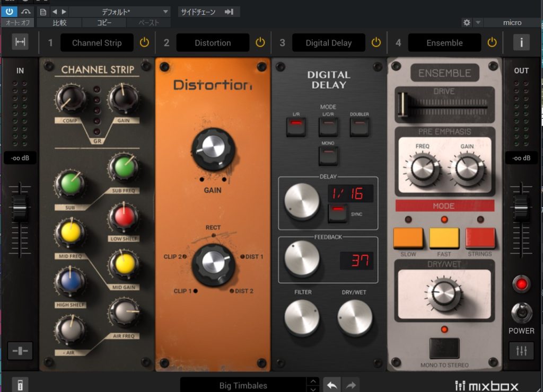Open the Big Timbales preset selector
This screenshot has width=543, height=392.
click(x=243, y=385)
